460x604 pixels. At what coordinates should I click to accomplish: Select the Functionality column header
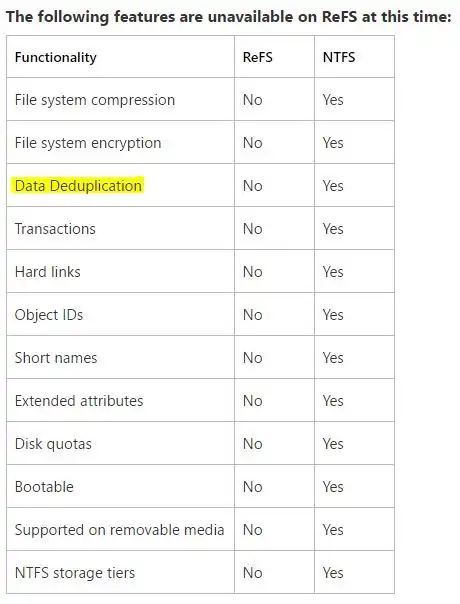point(55,57)
